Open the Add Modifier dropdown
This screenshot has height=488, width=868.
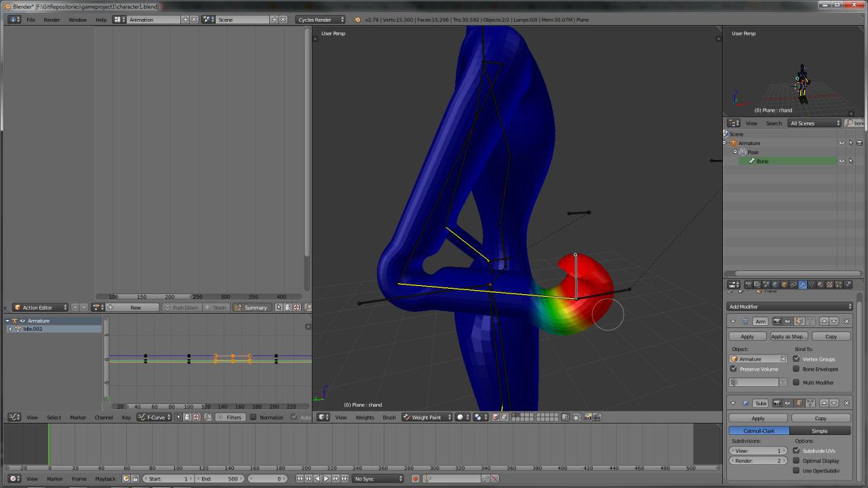(x=791, y=306)
